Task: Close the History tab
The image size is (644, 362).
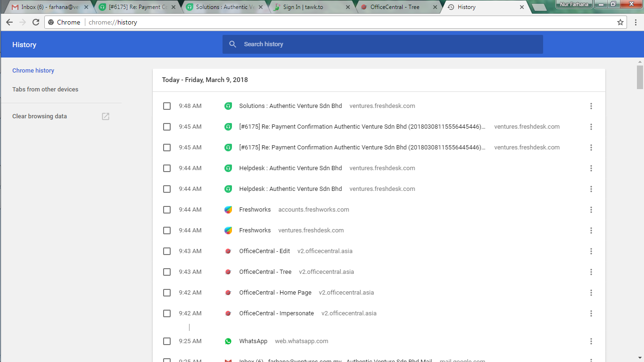Action: click(x=522, y=7)
